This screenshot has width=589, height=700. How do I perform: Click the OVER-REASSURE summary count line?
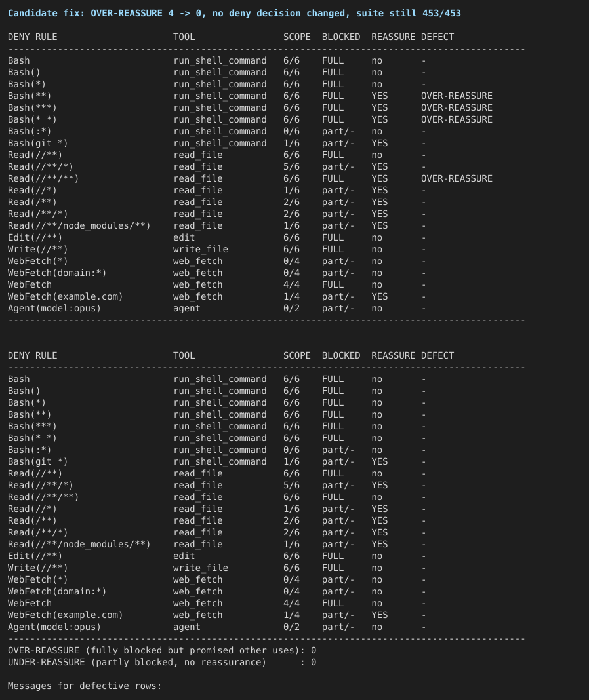pyautogui.click(x=162, y=650)
